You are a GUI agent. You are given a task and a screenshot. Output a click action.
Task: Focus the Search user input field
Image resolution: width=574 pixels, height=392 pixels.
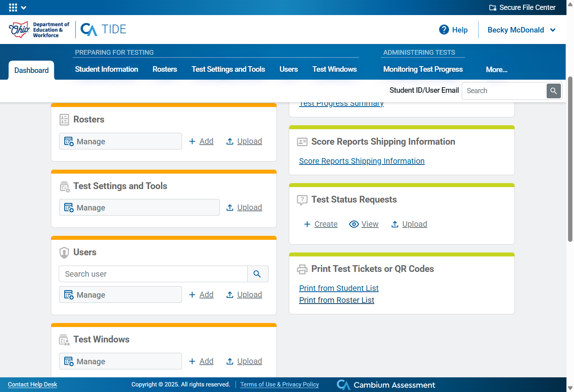point(153,274)
